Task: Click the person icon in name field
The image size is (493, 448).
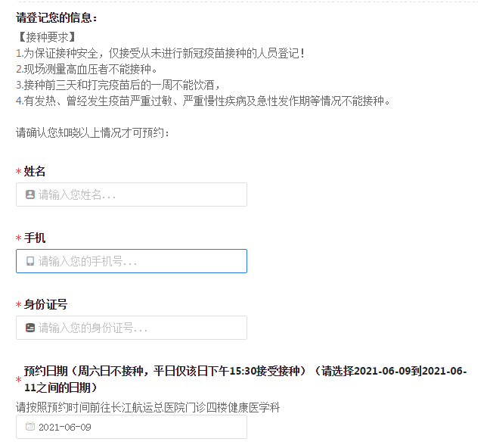Action: click(x=30, y=194)
